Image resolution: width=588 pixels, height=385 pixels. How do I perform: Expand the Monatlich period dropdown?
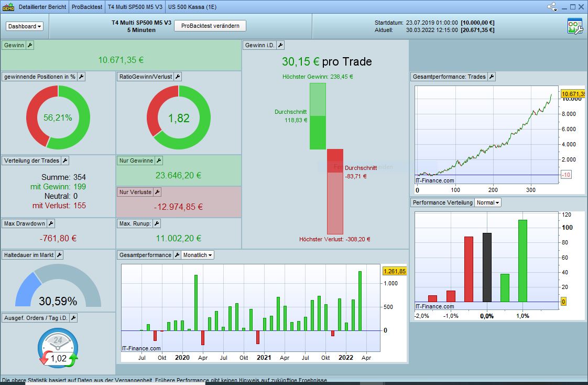197,255
